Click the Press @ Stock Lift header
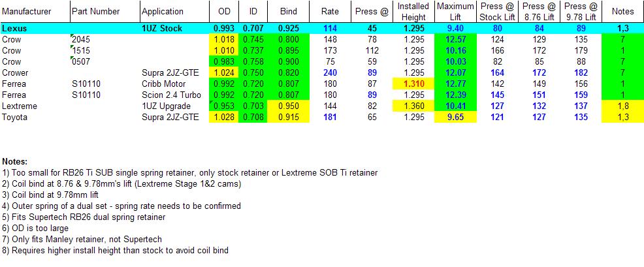The height and width of the screenshot is (267, 644). pyautogui.click(x=498, y=12)
